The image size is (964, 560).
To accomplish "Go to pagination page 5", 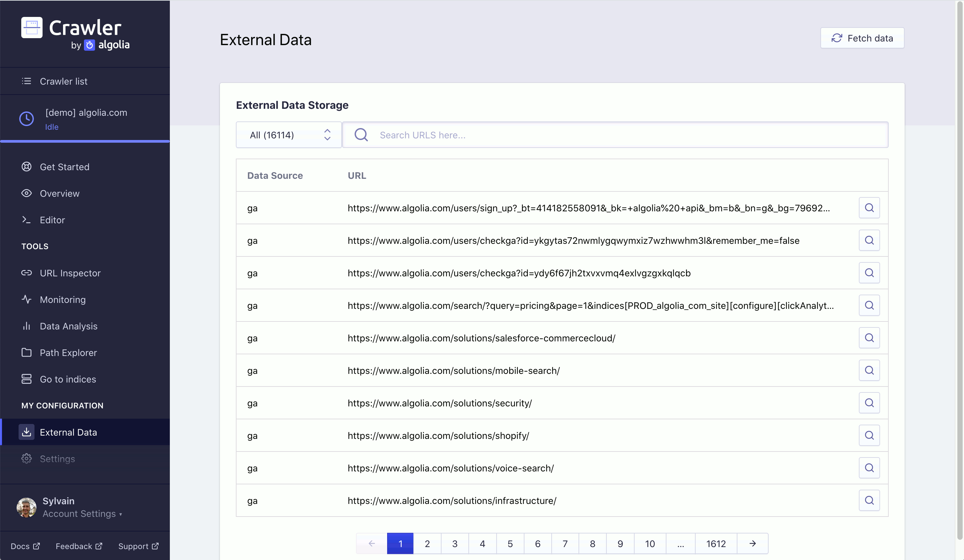I will pos(510,543).
